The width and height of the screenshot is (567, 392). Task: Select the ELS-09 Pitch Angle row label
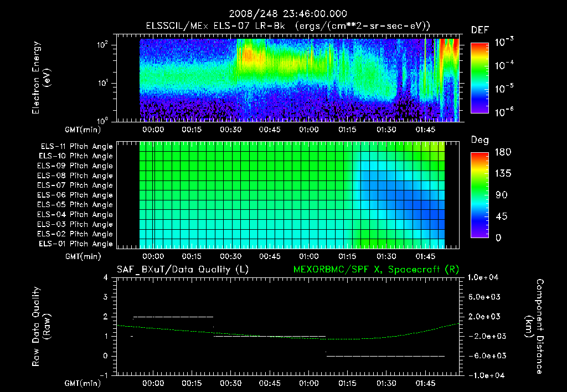pyautogui.click(x=75, y=166)
